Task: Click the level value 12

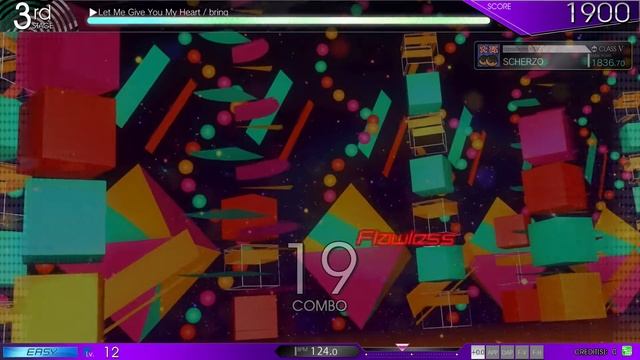Action: point(111,352)
